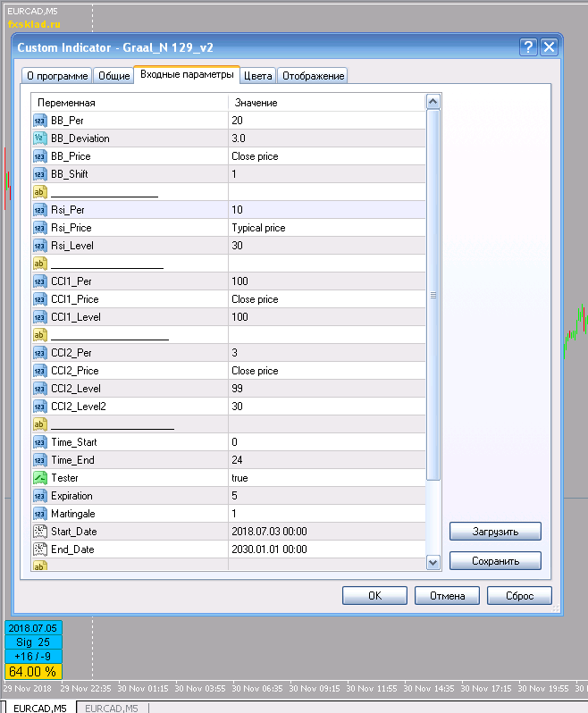This screenshot has width=588, height=713.
Task: Click the integer icon beside Time_Start
Action: click(x=40, y=442)
